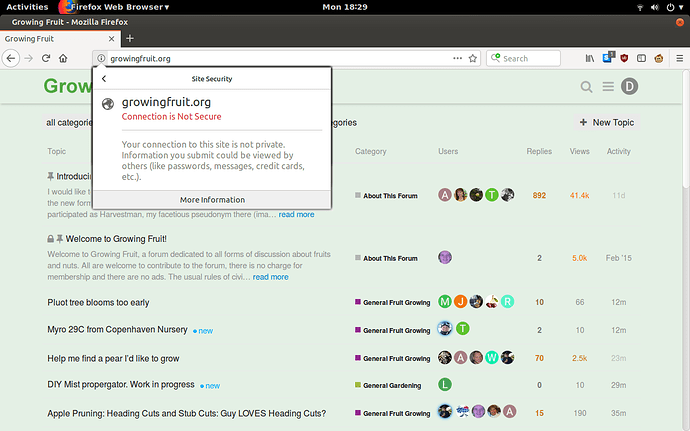Click the volume tray icon
Viewport: 690px width, 431px height.
click(x=655, y=7)
